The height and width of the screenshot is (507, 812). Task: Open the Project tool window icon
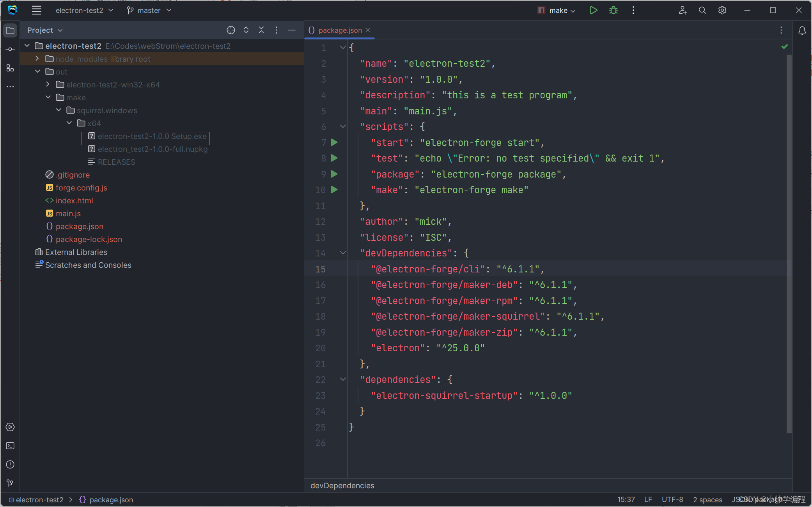pyautogui.click(x=11, y=30)
